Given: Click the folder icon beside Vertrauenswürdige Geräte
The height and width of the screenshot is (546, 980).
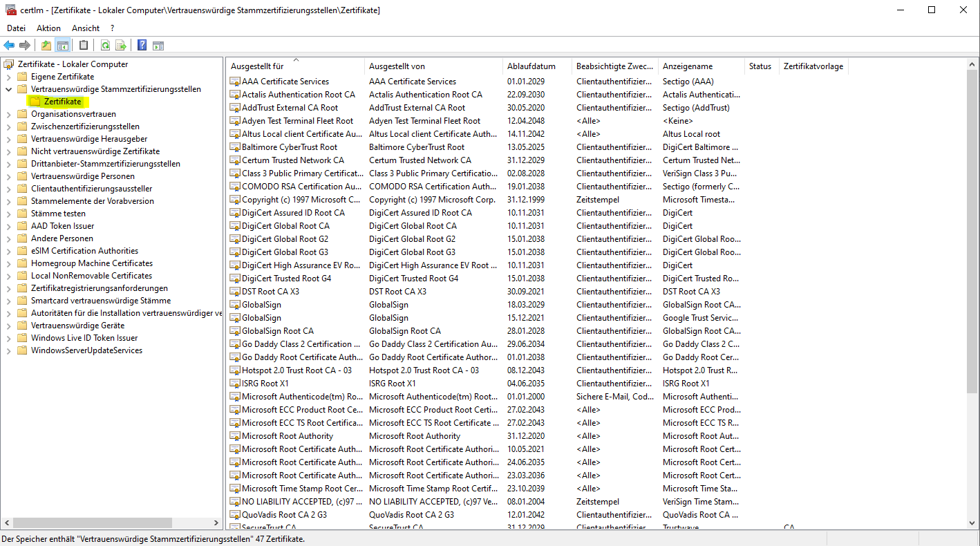Looking at the screenshot, I should click(x=22, y=326).
